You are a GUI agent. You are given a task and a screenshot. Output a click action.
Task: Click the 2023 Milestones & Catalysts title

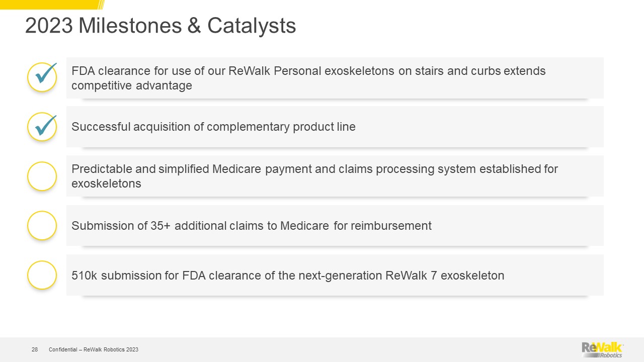[x=160, y=26]
